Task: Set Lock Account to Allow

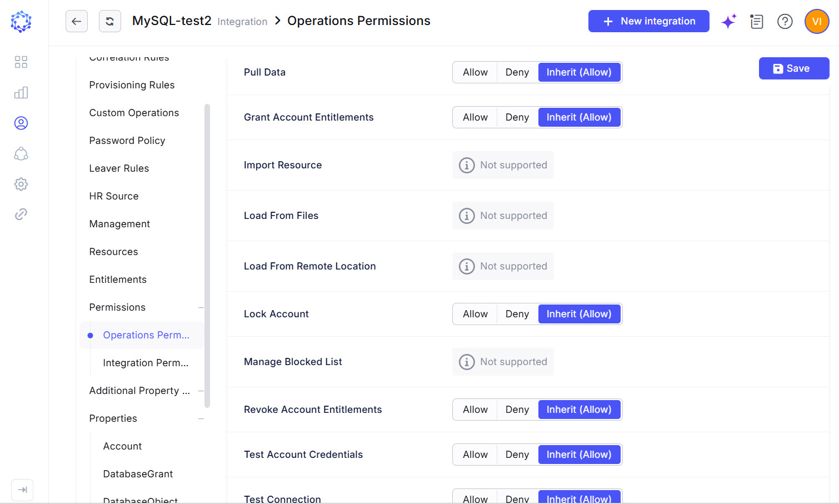Action: [x=475, y=314]
